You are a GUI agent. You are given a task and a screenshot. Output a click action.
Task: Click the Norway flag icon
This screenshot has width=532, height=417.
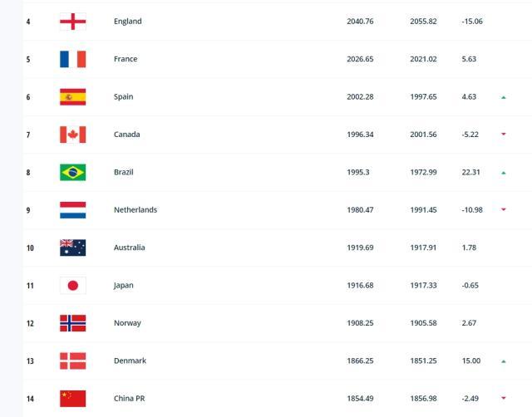[x=72, y=323]
